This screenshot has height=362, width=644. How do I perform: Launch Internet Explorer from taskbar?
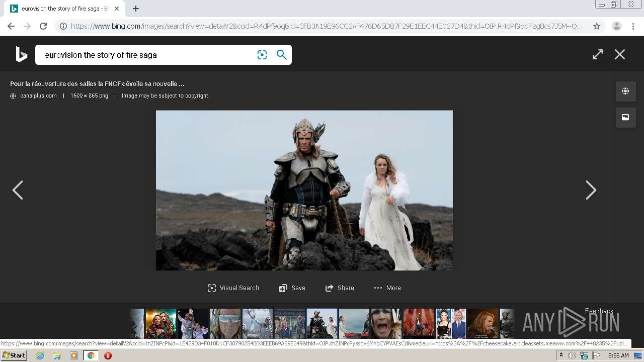click(x=40, y=355)
